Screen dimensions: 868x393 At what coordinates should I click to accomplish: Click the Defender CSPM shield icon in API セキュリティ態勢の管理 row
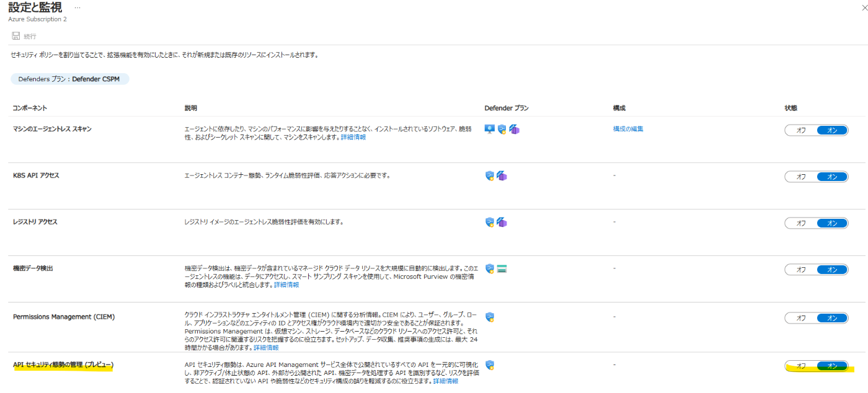[490, 365]
